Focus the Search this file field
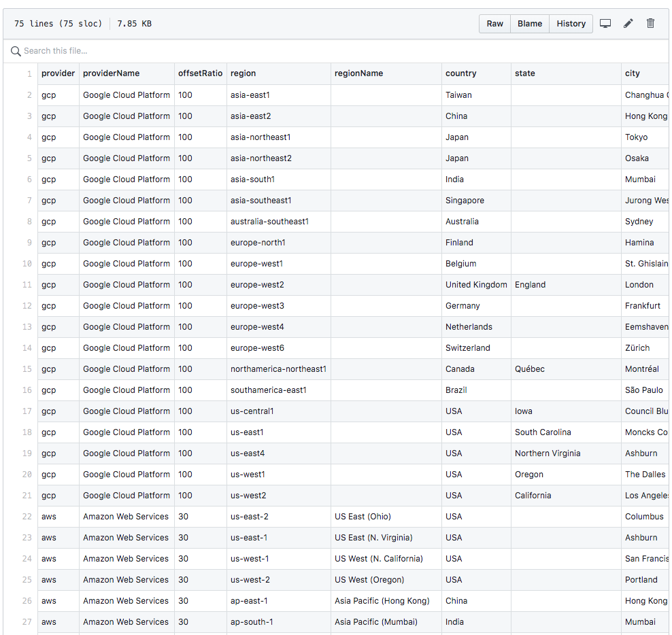 pos(336,51)
